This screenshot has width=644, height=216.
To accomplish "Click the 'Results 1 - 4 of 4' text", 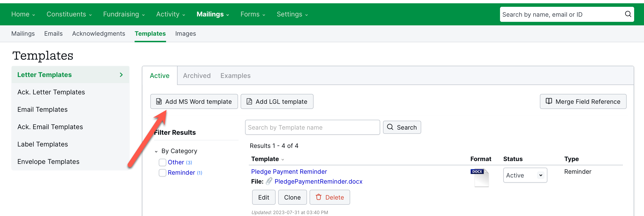I will (x=274, y=146).
